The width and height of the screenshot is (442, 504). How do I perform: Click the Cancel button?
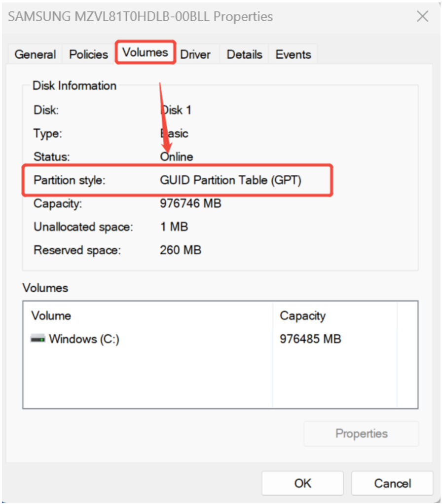tap(393, 483)
